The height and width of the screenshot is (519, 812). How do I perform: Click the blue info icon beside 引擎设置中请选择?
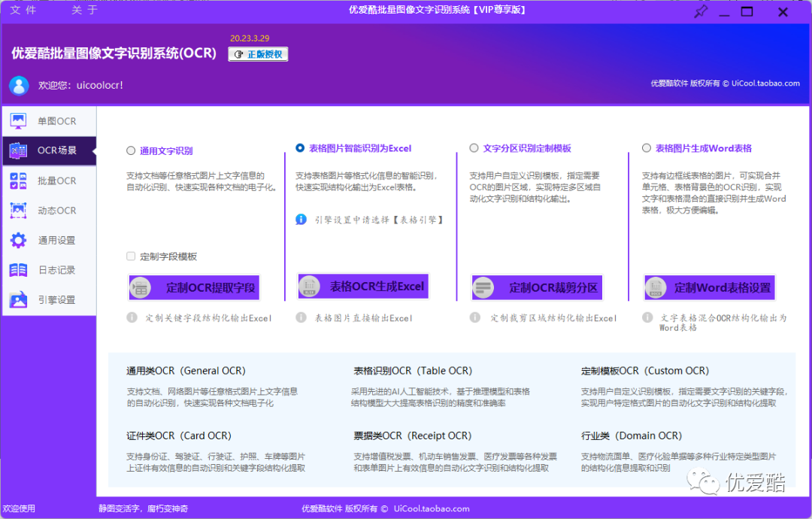301,220
